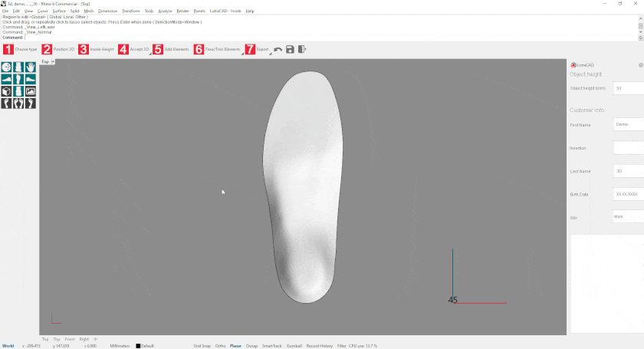Click the panel options gear icon
644x349 pixels.
641,65
